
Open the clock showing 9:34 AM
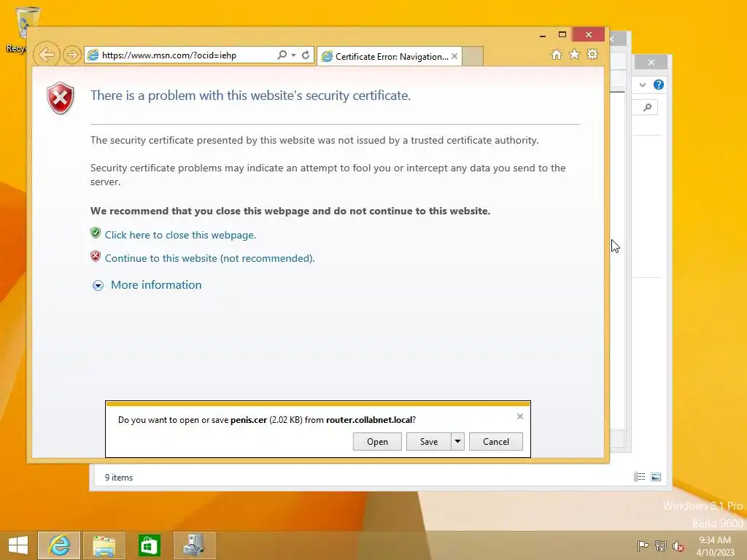point(715,545)
